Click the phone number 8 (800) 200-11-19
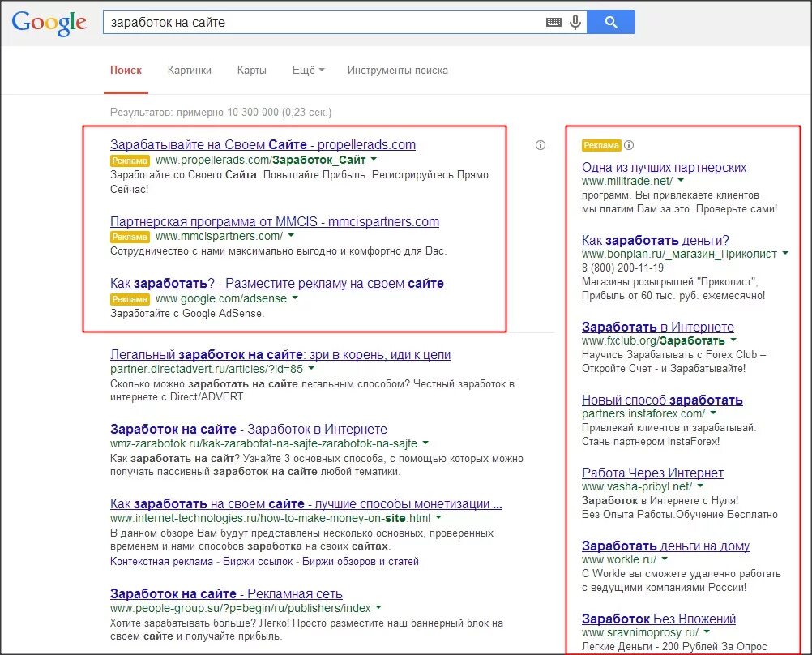 coord(622,268)
